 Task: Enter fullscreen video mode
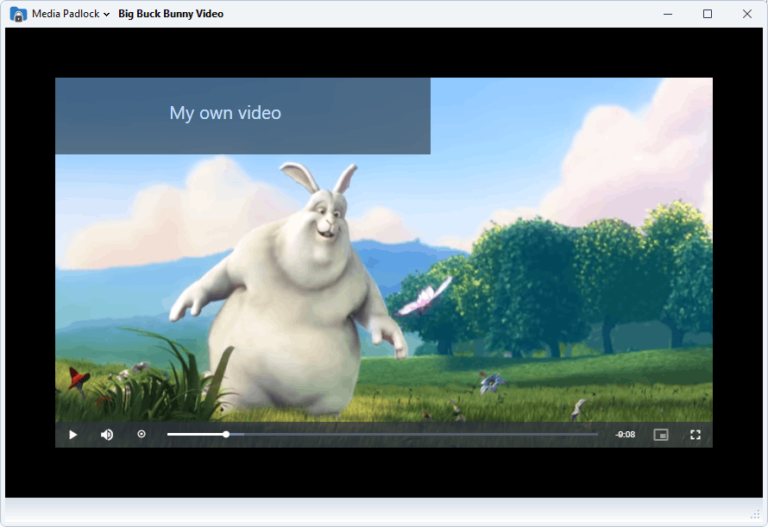coord(695,434)
